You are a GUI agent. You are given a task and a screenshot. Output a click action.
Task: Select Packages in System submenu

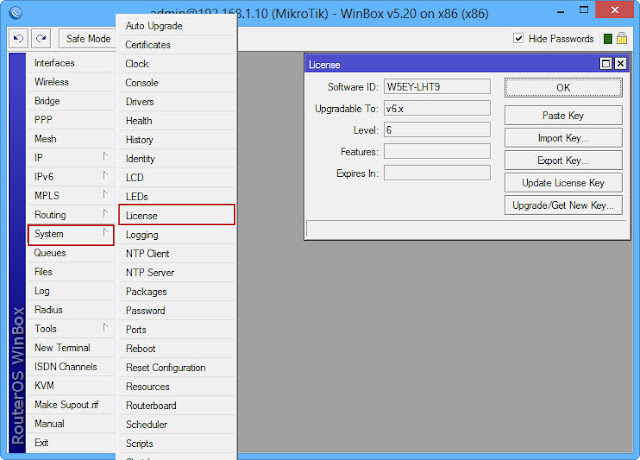177,291
